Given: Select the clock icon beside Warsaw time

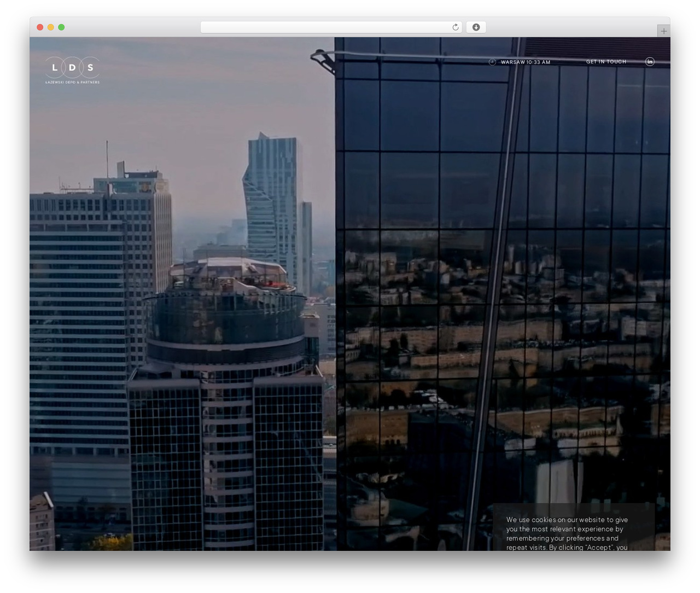Looking at the screenshot, I should [492, 62].
